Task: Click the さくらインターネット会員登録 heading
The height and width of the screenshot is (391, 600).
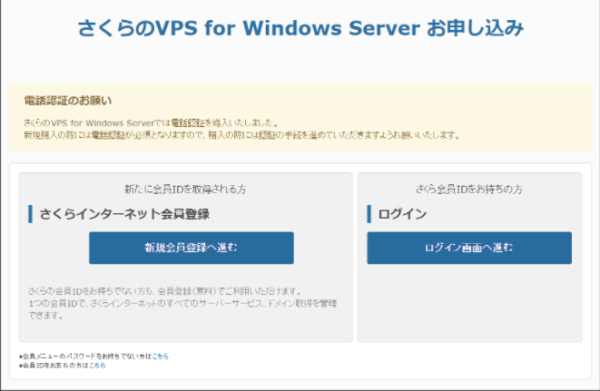Action: pyautogui.click(x=124, y=214)
